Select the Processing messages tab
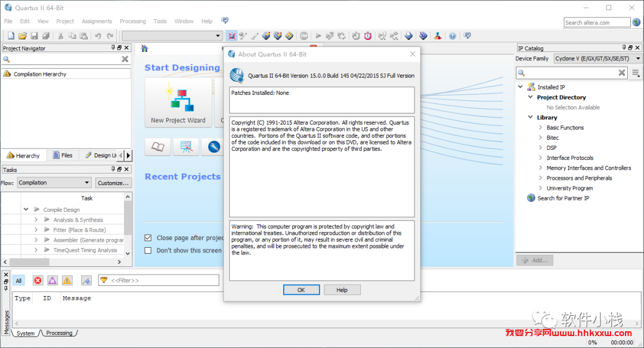The image size is (644, 348). coord(59,333)
